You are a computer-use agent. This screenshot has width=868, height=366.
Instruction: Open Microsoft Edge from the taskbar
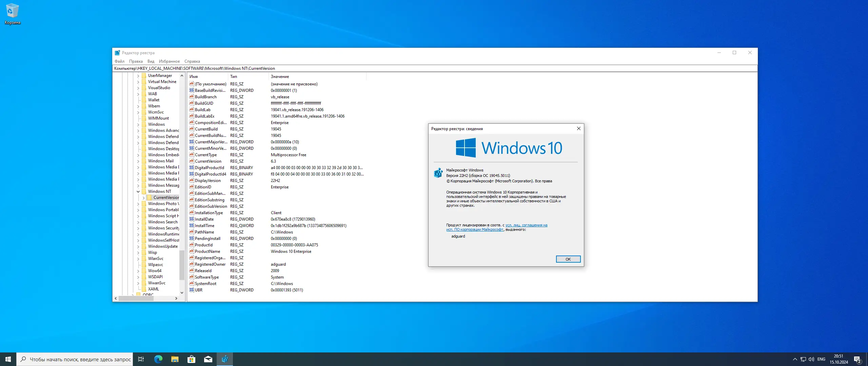point(158,359)
